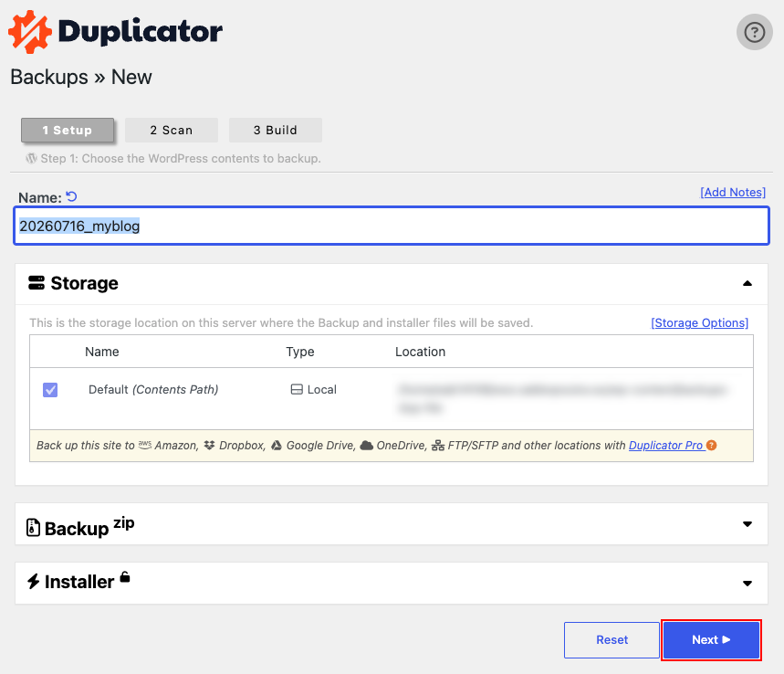Click the Location column header
The width and height of the screenshot is (784, 674).
[x=420, y=352]
